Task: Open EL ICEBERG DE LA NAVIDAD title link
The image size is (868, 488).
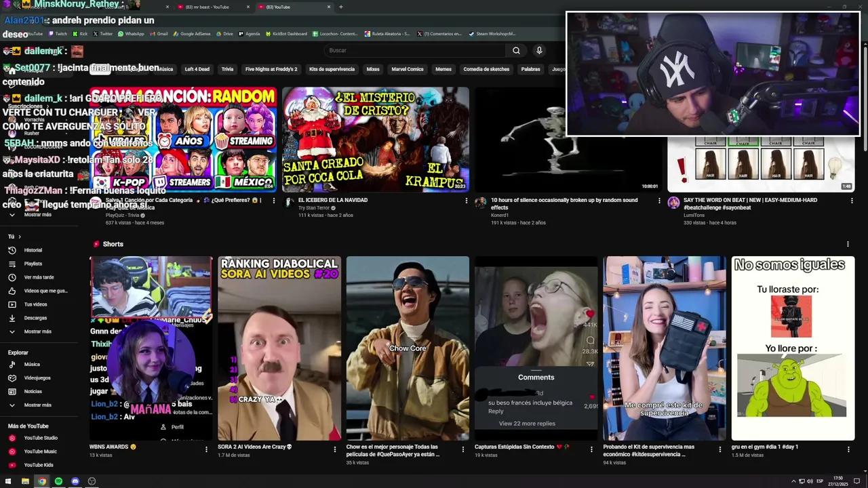Action: pos(333,200)
